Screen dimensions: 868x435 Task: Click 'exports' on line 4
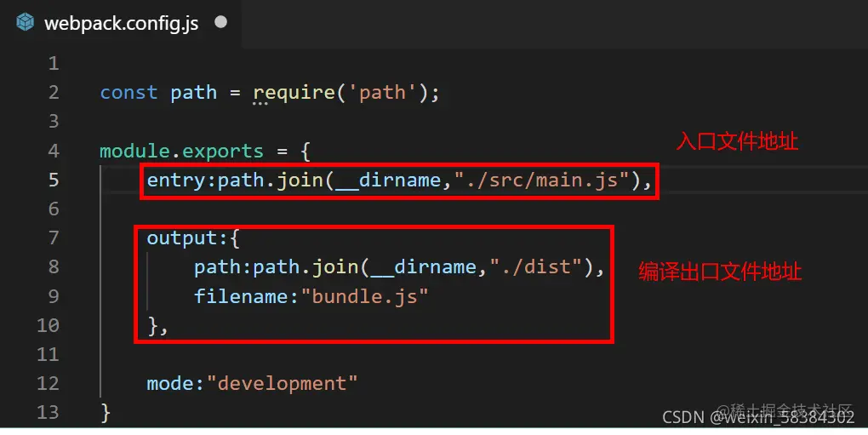pos(223,151)
